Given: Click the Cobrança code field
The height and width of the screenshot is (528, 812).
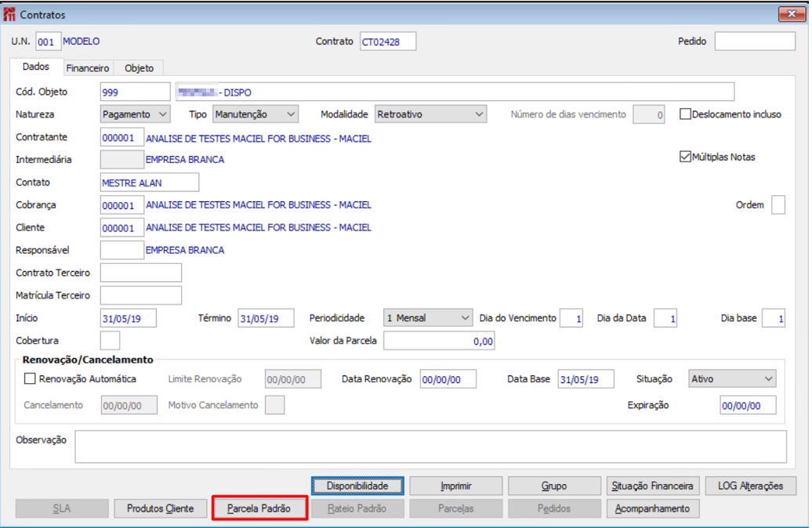Looking at the screenshot, I should pos(121,205).
